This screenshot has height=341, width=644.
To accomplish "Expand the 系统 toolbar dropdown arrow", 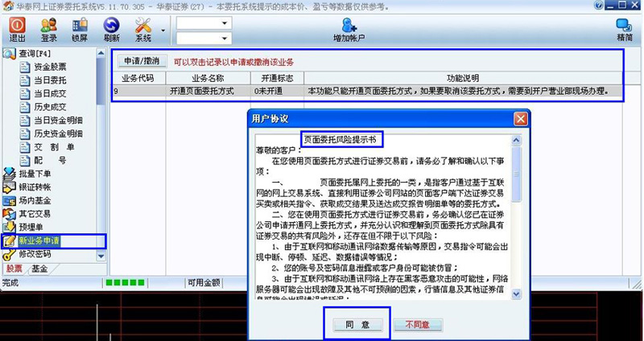I will (163, 31).
